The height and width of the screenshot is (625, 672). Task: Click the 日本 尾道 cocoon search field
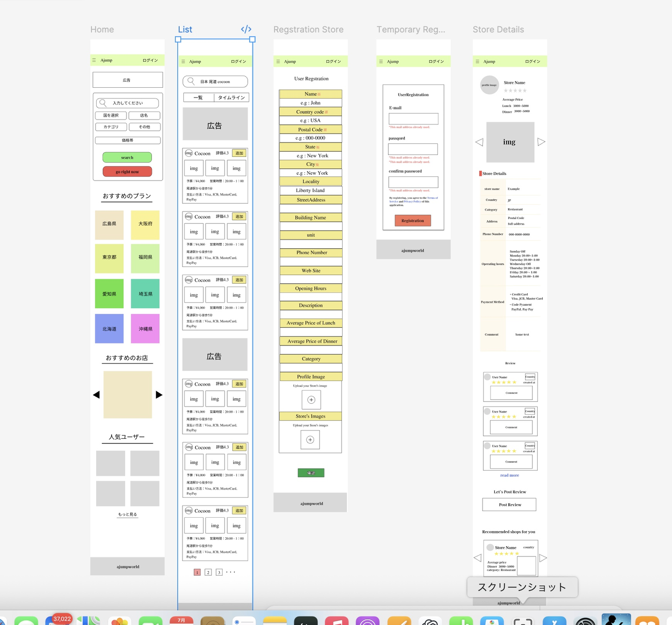[215, 81]
